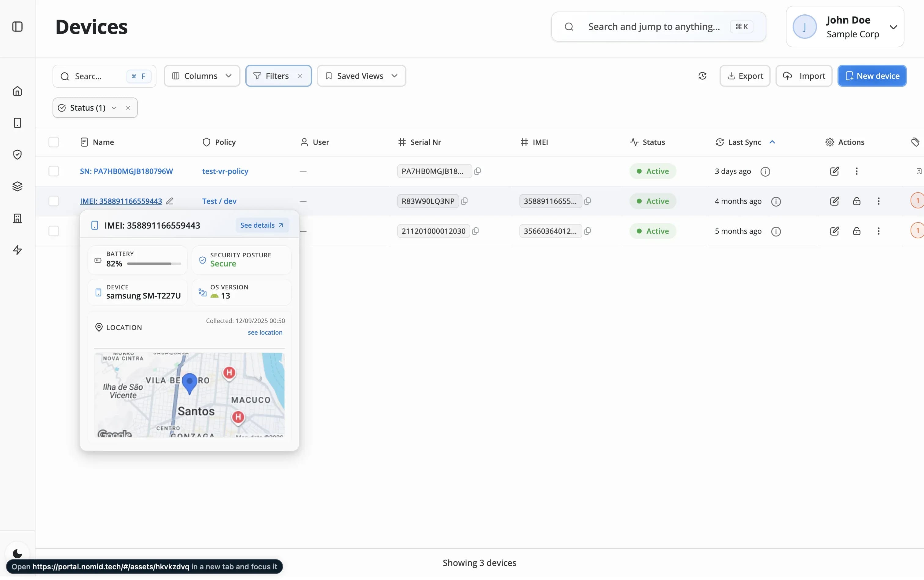This screenshot has width=924, height=580.
Task: Open Saved Views dropdown
Action: [361, 76]
